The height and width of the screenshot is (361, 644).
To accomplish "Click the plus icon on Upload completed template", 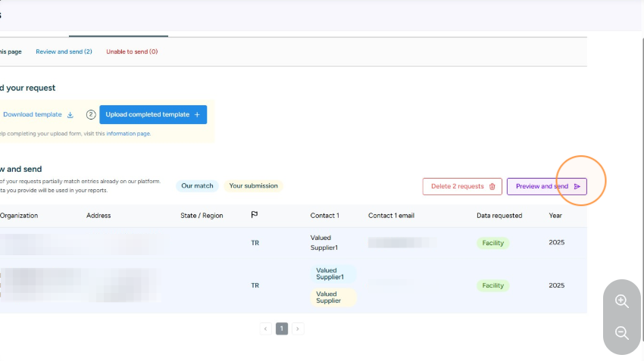I will click(197, 115).
